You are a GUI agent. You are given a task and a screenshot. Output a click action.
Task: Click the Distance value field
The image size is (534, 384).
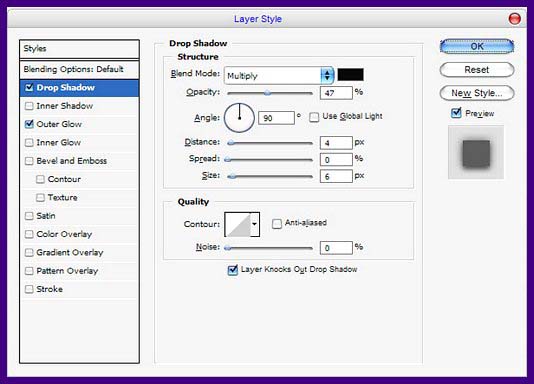pos(336,143)
